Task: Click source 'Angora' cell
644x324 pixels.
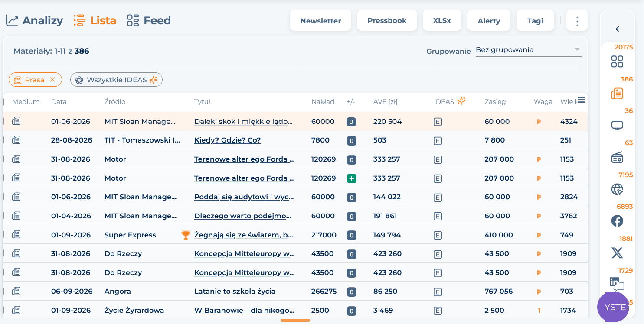Action: point(118,292)
